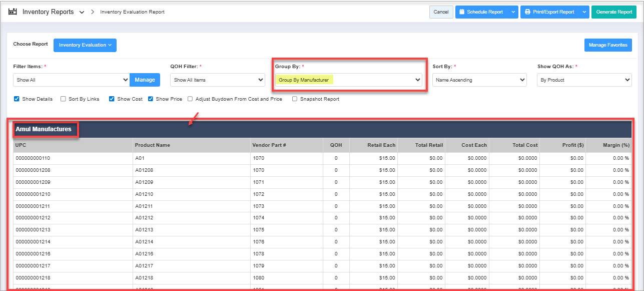The image size is (644, 291).
Task: Click the Cancel button
Action: [441, 12]
